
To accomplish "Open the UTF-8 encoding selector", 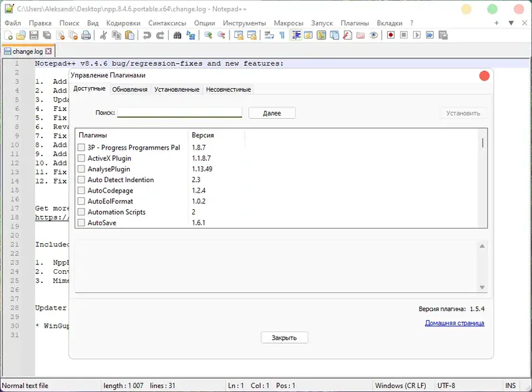I will [446, 385].
